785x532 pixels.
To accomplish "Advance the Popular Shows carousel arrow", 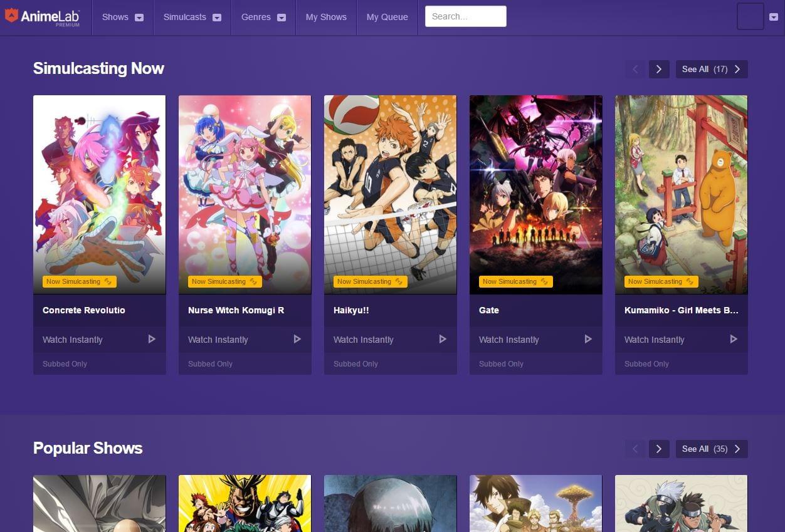I will 658,449.
